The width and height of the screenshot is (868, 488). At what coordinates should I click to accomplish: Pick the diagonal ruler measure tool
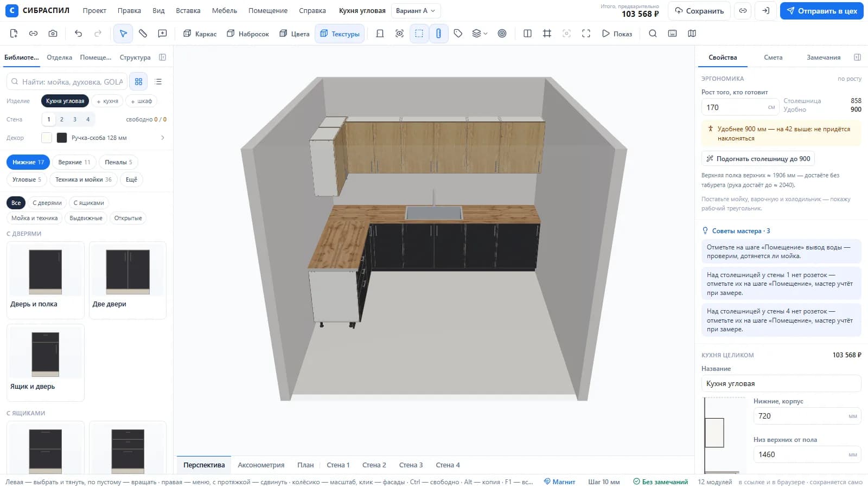click(x=143, y=34)
